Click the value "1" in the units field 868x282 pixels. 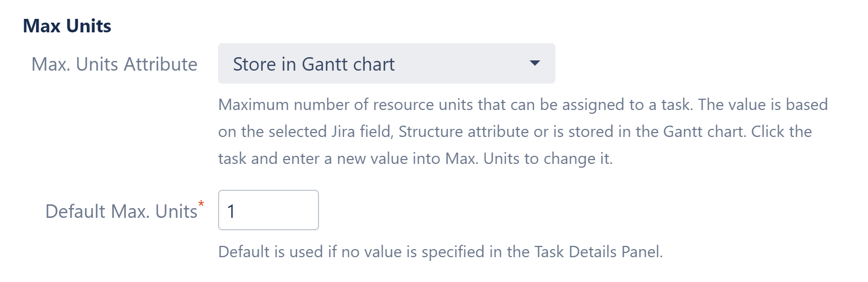[x=231, y=211]
